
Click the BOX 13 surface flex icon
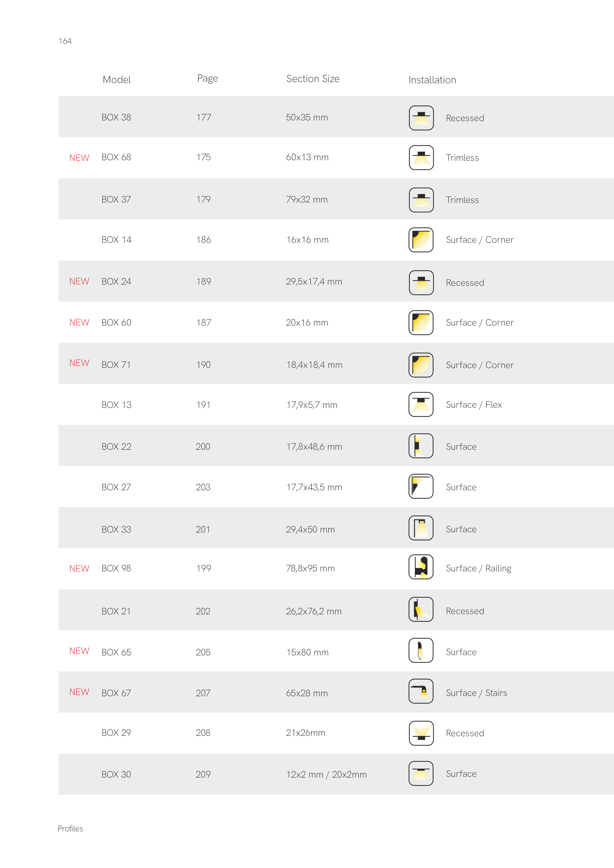pyautogui.click(x=421, y=405)
